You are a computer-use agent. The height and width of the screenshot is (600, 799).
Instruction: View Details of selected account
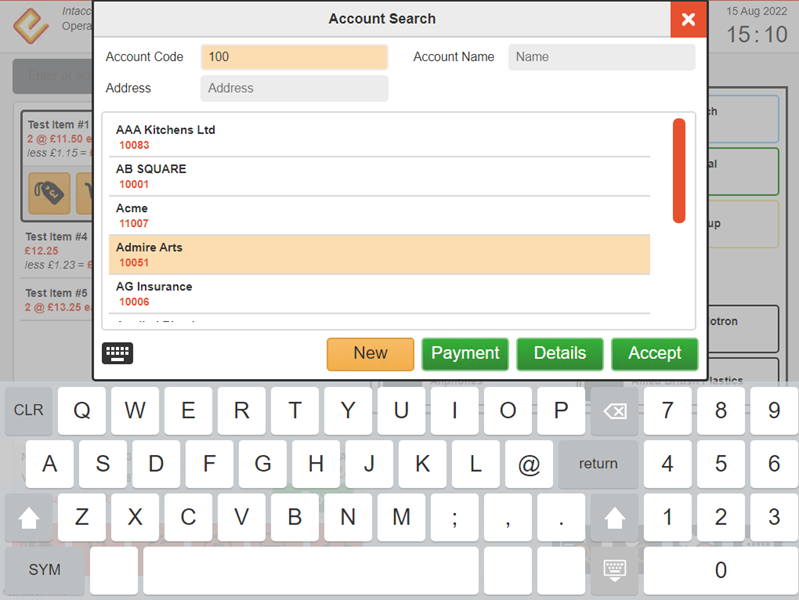point(560,353)
